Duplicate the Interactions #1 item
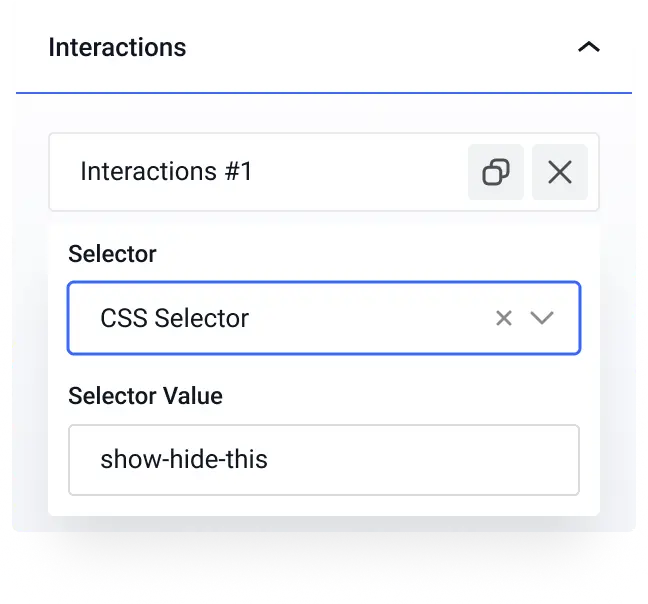This screenshot has width=648, height=604. (x=496, y=172)
